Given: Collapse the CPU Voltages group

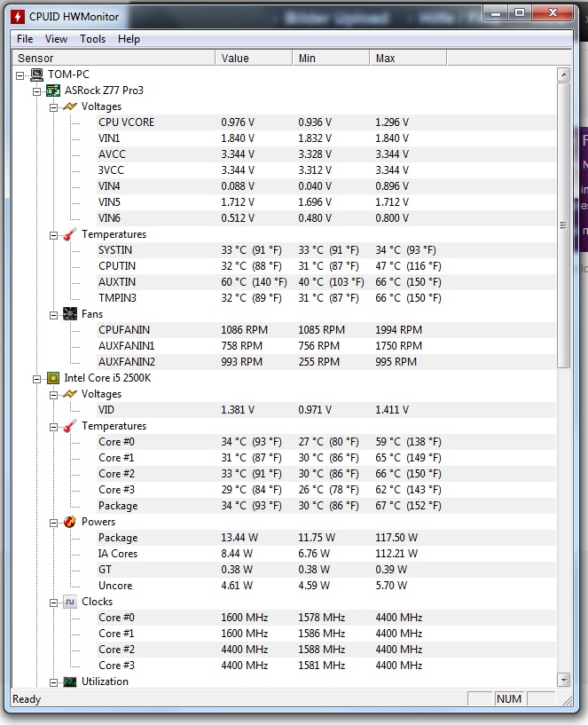Looking at the screenshot, I should 53,395.
